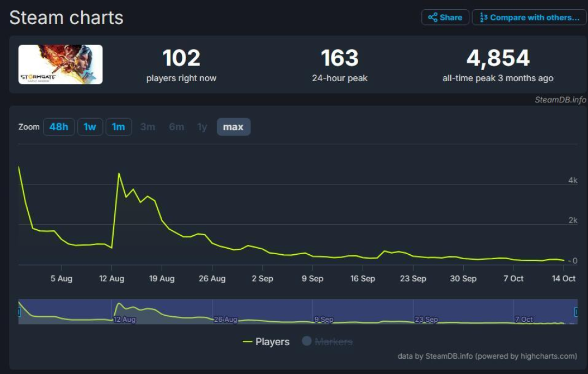The image size is (588, 374).
Task: Click the left navigator range handle
Action: point(19,311)
